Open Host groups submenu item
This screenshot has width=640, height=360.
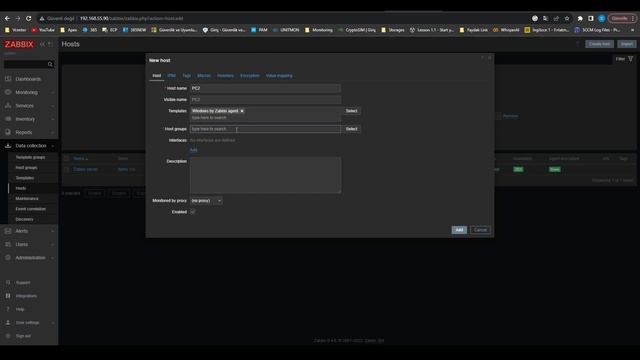click(x=27, y=168)
